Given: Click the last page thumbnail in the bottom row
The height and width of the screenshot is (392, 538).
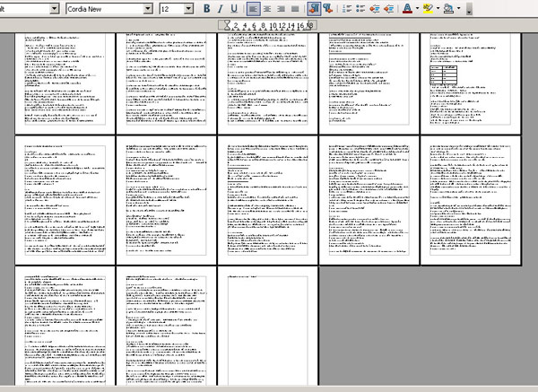Looking at the screenshot, I should (x=267, y=328).
